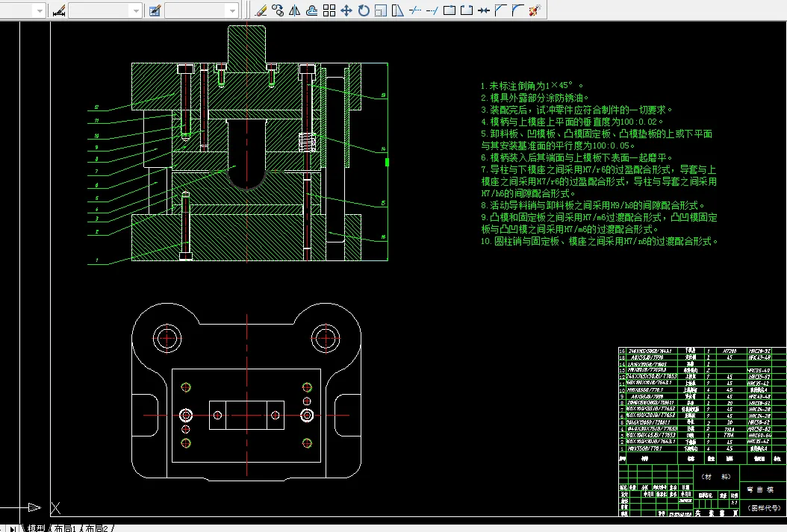The width and height of the screenshot is (787, 532).
Task: Activate the Mirror tool
Action: pos(295,10)
